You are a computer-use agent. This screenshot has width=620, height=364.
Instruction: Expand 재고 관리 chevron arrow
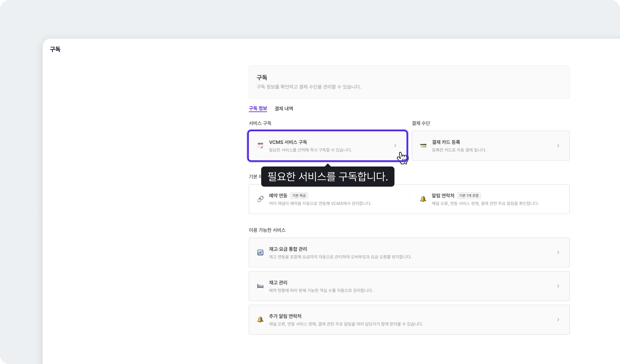558,286
